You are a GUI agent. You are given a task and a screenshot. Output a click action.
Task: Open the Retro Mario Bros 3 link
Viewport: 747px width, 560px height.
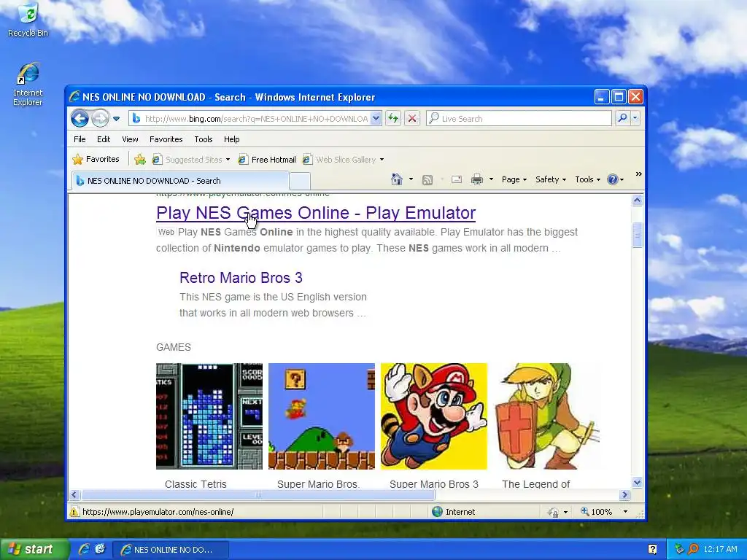(241, 278)
